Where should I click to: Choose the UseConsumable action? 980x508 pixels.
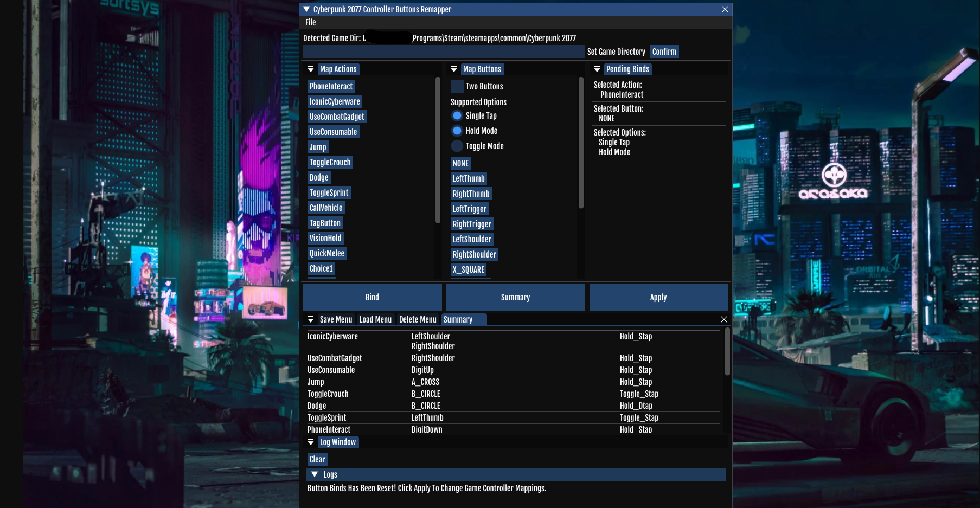[333, 132]
